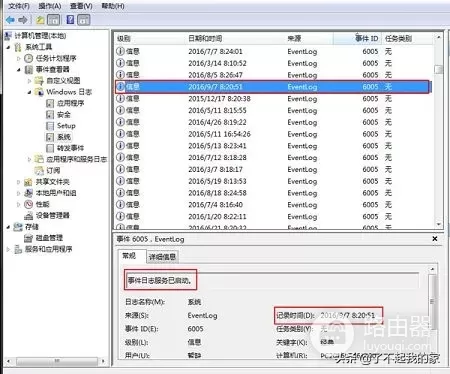Expand the 服务和应用程序 tree node
This screenshot has width=450, height=374.
point(8,249)
